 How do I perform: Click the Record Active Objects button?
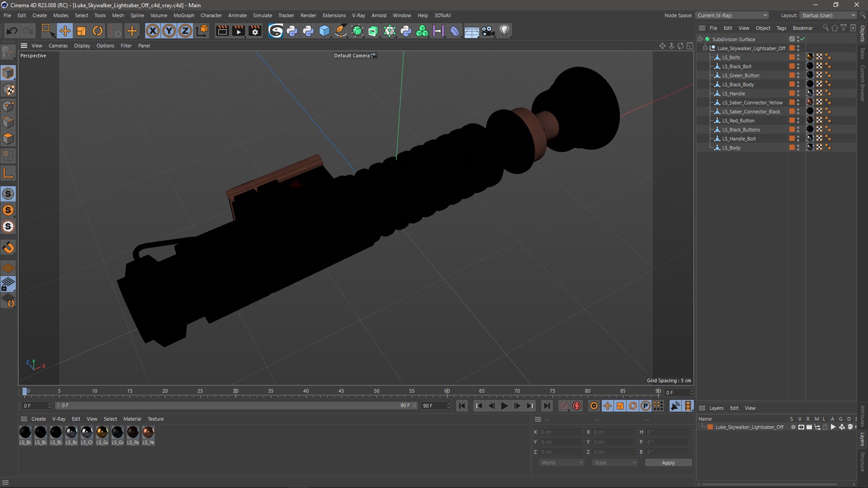[564, 406]
